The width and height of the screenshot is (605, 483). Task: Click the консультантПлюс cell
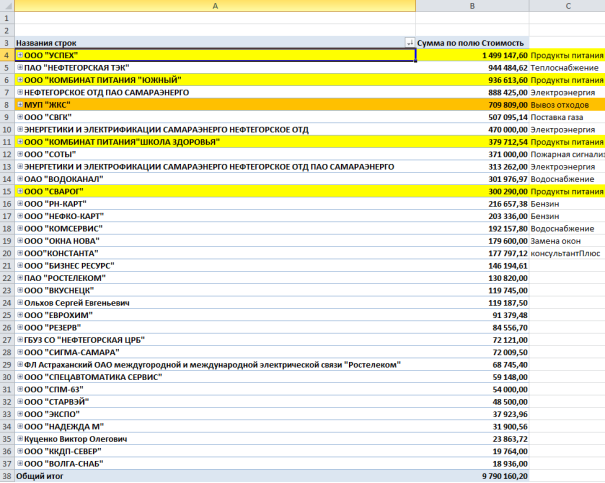pyautogui.click(x=565, y=253)
